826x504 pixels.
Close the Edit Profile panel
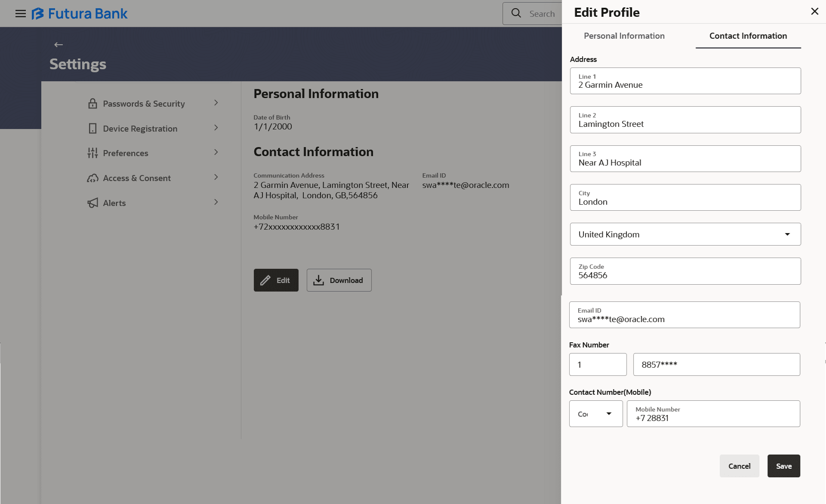click(x=814, y=12)
